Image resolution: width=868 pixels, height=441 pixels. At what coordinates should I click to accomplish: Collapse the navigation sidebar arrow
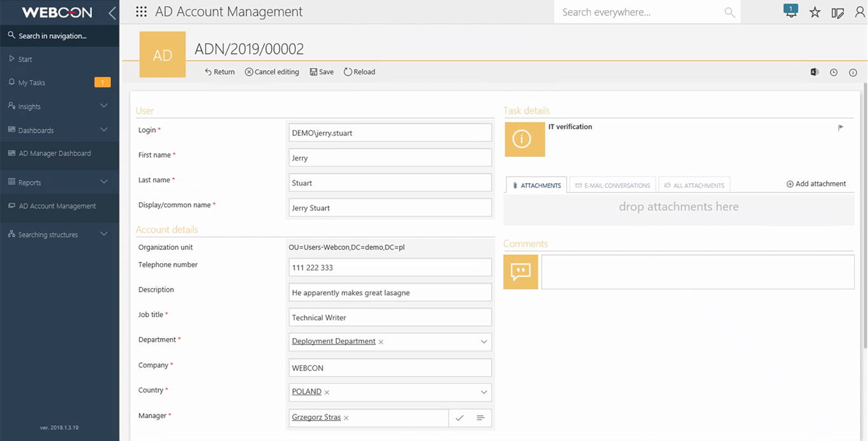(112, 13)
